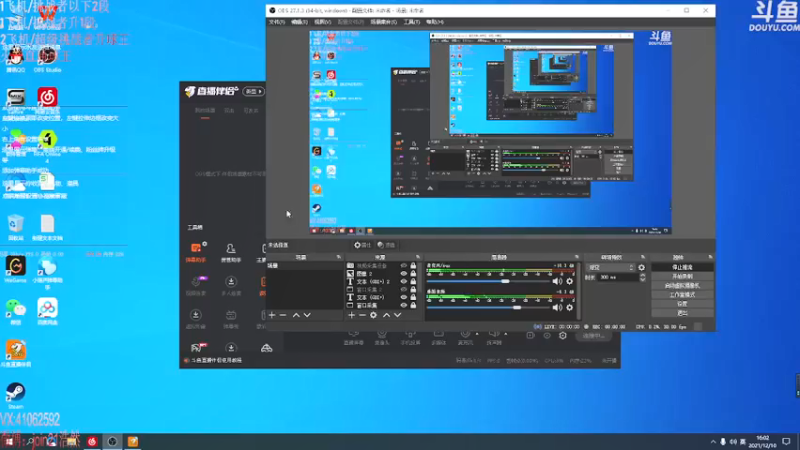Move source down in the 来源 panel
Screen dimensions: 800x450
click(397, 315)
